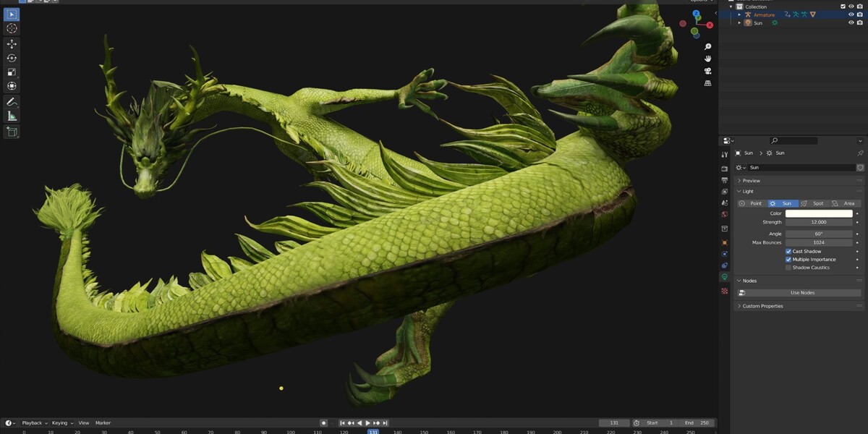868x434 pixels.
Task: Open the Marker menu in timeline
Action: [103, 422]
